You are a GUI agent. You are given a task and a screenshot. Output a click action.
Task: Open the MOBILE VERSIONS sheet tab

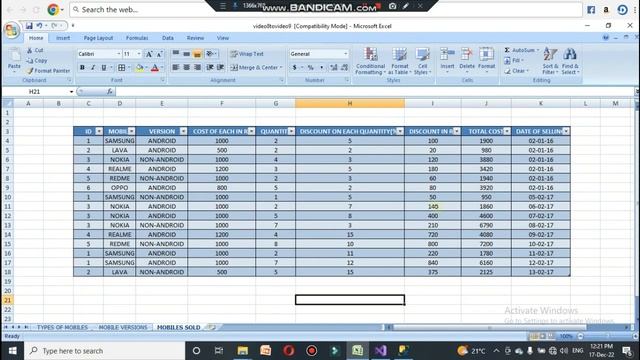click(x=122, y=327)
